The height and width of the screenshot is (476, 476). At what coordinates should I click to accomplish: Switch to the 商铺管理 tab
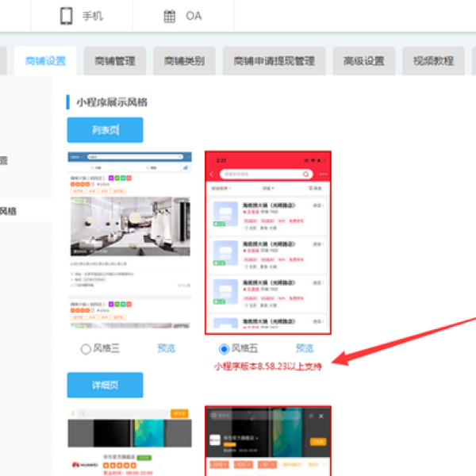pyautogui.click(x=114, y=61)
